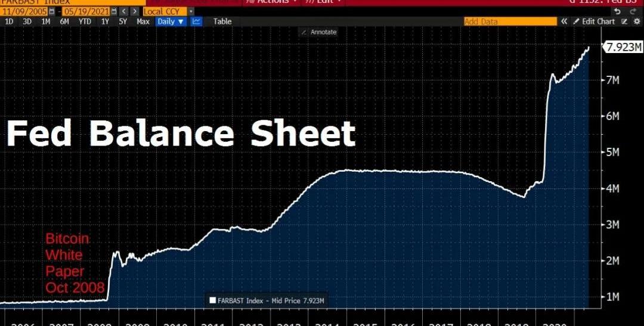Image resolution: width=644 pixels, height=326 pixels.
Task: Shift date range back with left arrow
Action: [123, 11]
